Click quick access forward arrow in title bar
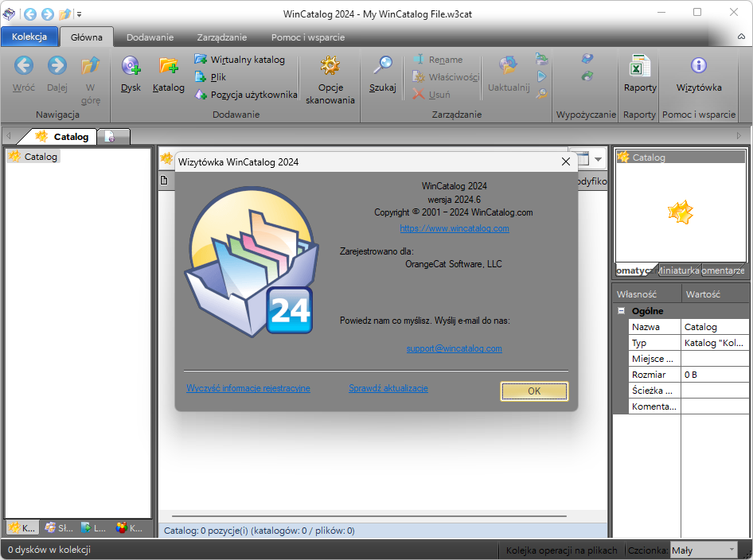This screenshot has height=560, width=753. pos(47,14)
